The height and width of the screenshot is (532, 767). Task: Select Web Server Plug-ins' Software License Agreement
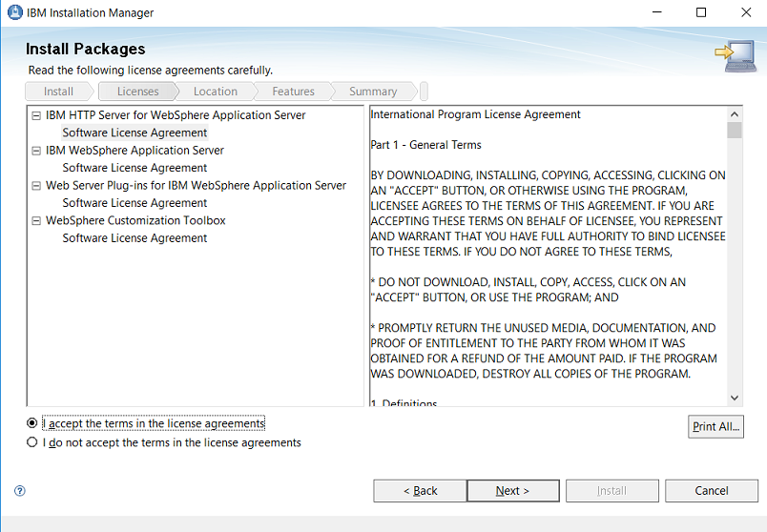(135, 203)
